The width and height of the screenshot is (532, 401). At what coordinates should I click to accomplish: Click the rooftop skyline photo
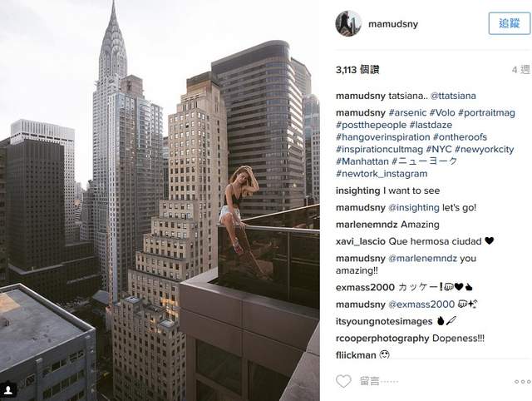click(160, 200)
